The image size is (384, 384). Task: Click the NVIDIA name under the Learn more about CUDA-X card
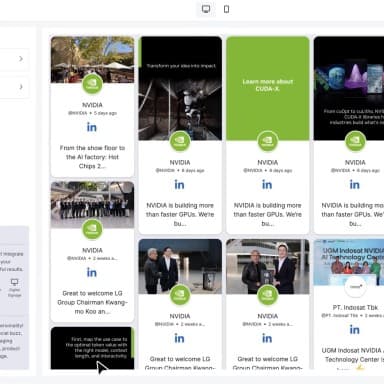click(x=268, y=162)
